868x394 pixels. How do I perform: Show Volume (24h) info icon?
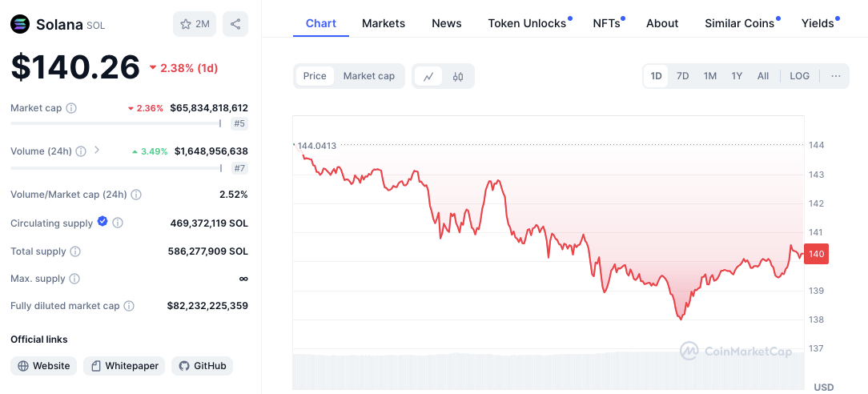81,151
